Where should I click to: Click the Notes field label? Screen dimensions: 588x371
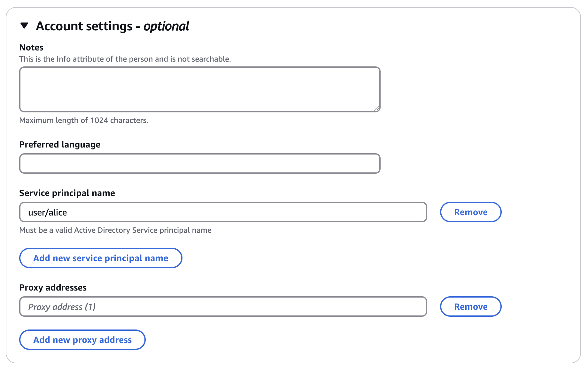pos(31,47)
